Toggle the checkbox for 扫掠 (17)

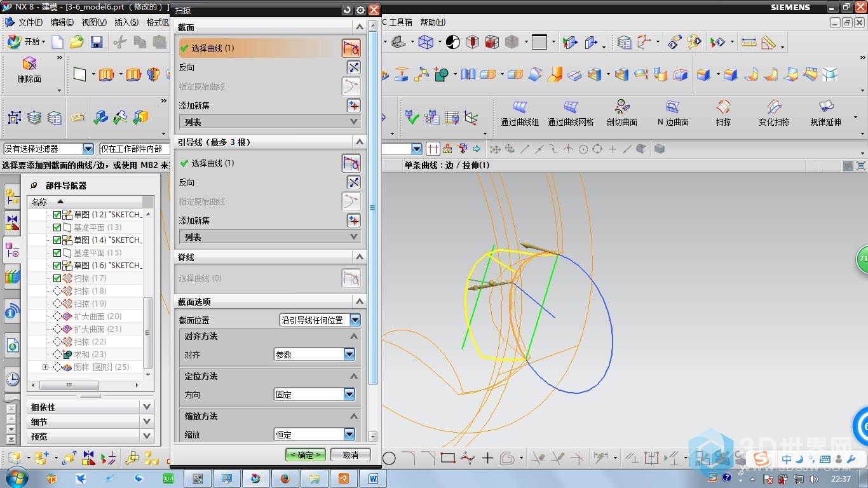[57, 278]
